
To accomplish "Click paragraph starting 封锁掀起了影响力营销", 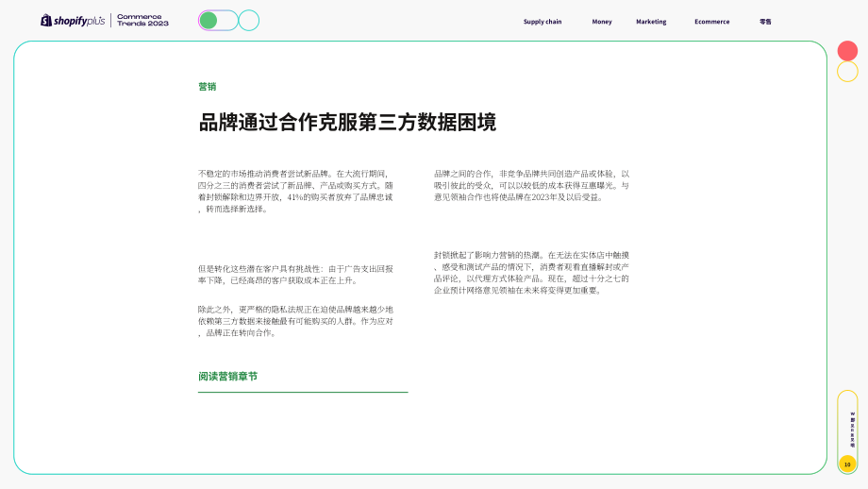I will pyautogui.click(x=531, y=273).
